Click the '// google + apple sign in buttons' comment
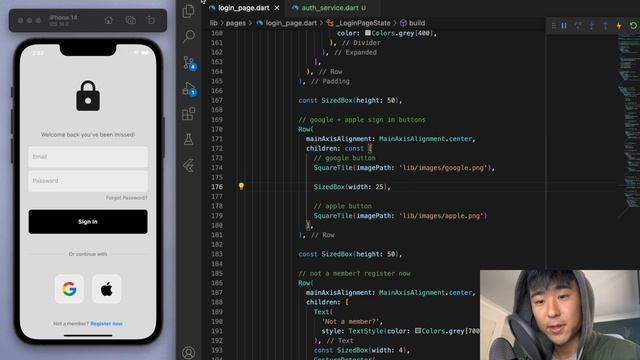Viewport: 640px width, 360px height. pyautogui.click(x=362, y=120)
